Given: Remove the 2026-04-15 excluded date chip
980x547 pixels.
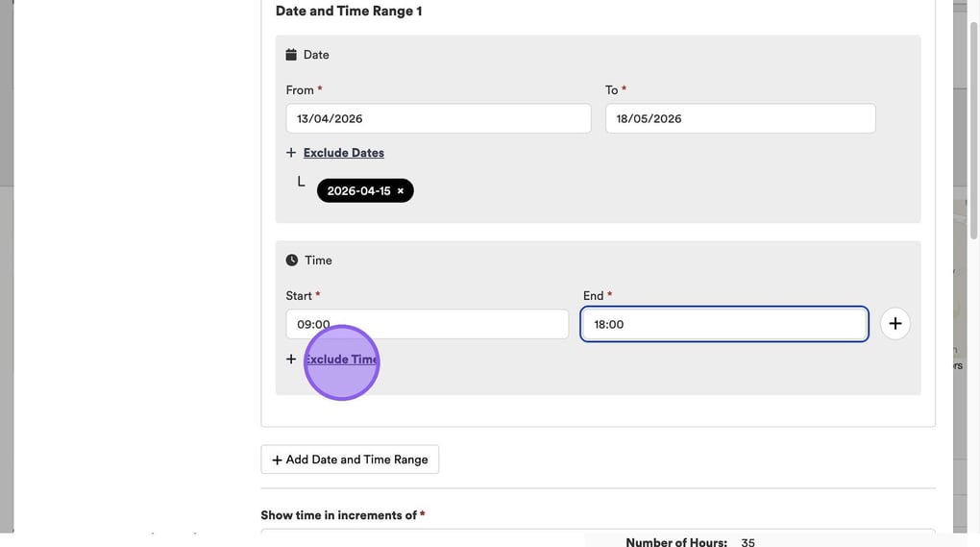Looking at the screenshot, I should tap(401, 191).
